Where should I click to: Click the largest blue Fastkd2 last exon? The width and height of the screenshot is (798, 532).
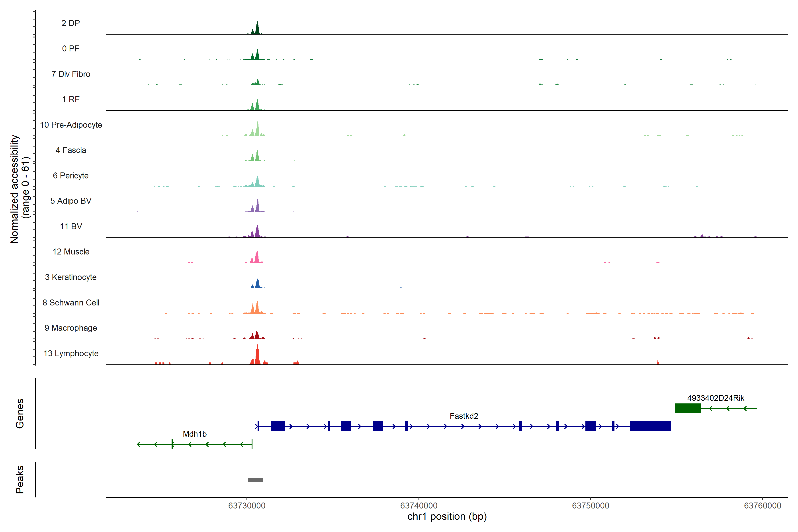650,426
